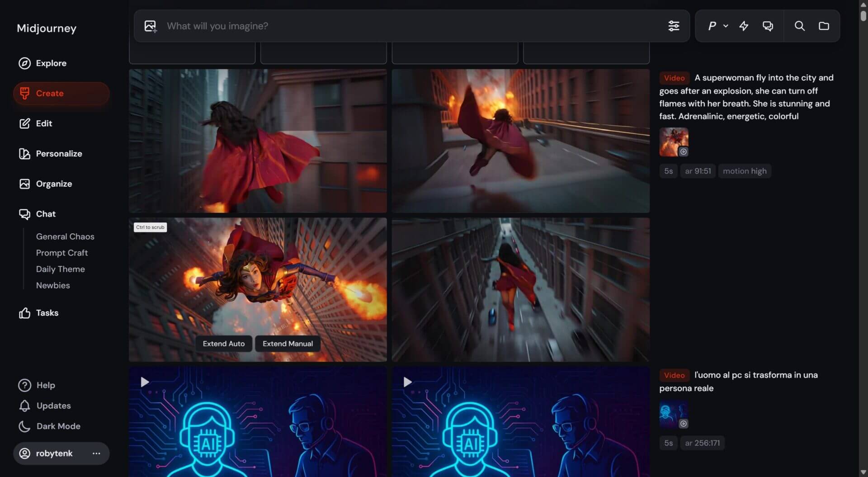Viewport: 868px width, 477px height.
Task: Click the Extend Manual button
Action: pyautogui.click(x=288, y=344)
